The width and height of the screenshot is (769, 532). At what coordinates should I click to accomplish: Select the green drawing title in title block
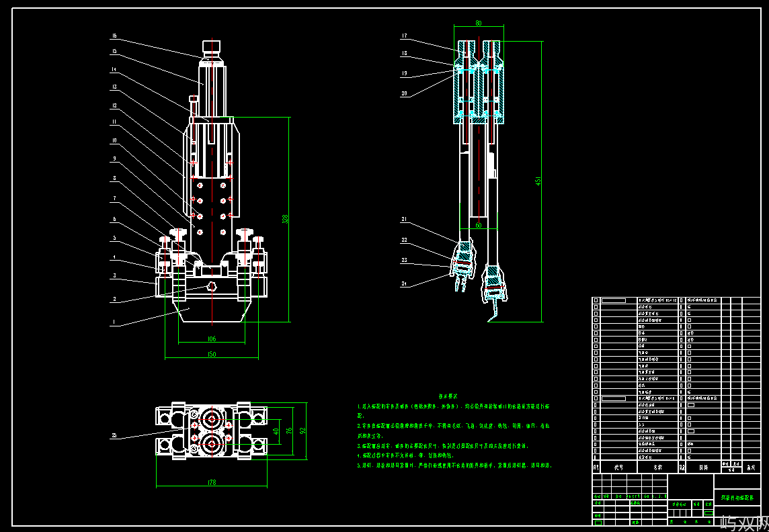click(737, 497)
